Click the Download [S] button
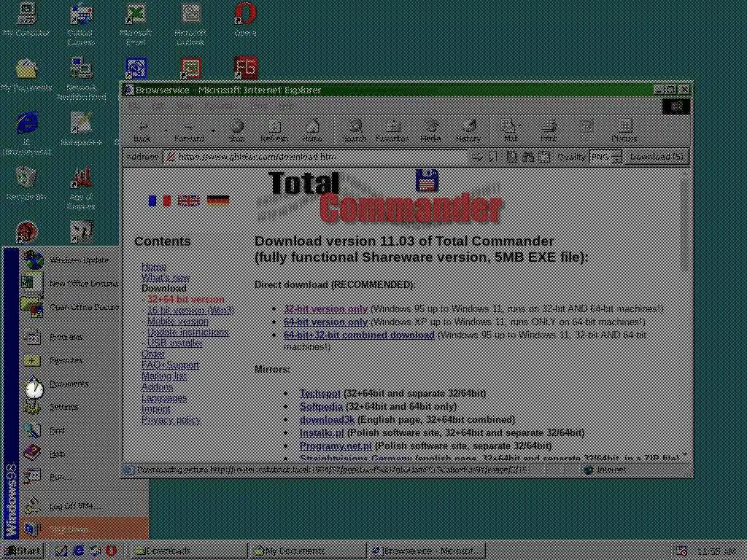Screen dimensions: 747x560 click(657, 157)
